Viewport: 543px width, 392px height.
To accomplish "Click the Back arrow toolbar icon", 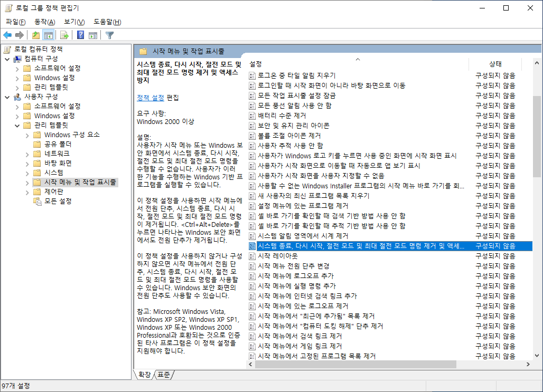I will [7, 35].
